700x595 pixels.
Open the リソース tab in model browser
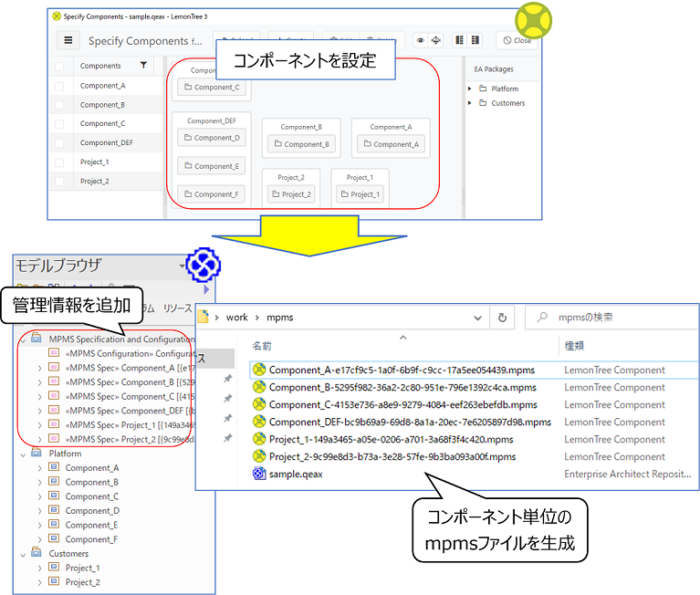coord(177,308)
